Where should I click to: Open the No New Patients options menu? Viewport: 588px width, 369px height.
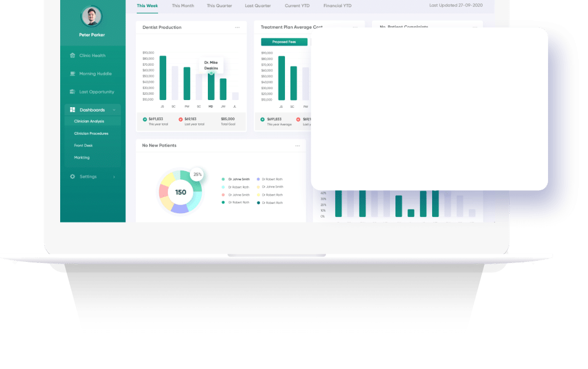[298, 146]
